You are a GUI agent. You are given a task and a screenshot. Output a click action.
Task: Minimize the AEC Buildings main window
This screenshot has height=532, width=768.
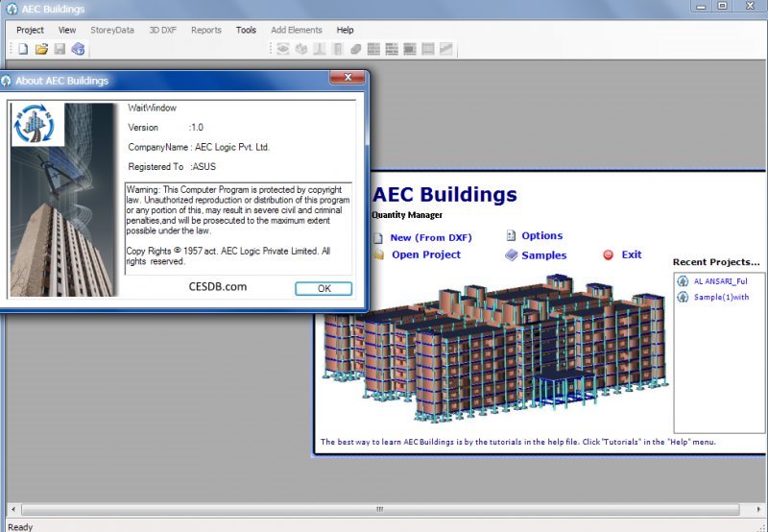click(x=702, y=6)
